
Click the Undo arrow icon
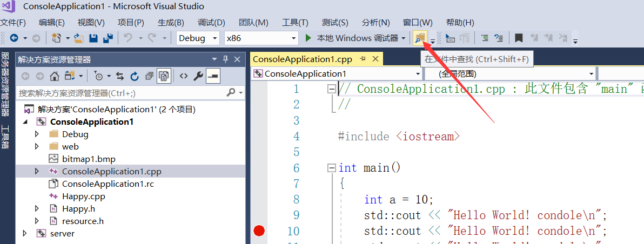128,38
